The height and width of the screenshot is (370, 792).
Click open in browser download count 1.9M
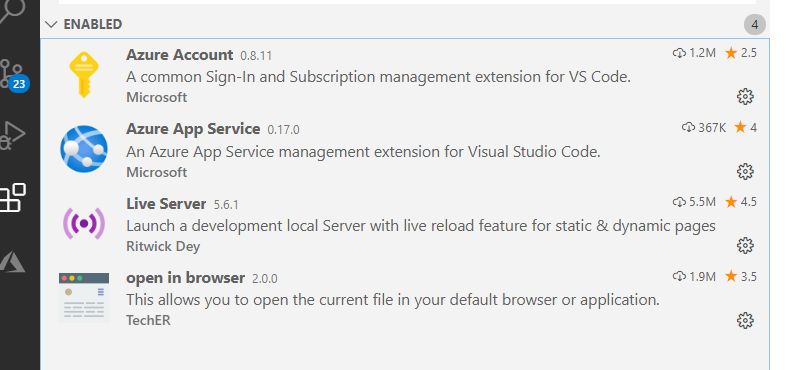[694, 276]
